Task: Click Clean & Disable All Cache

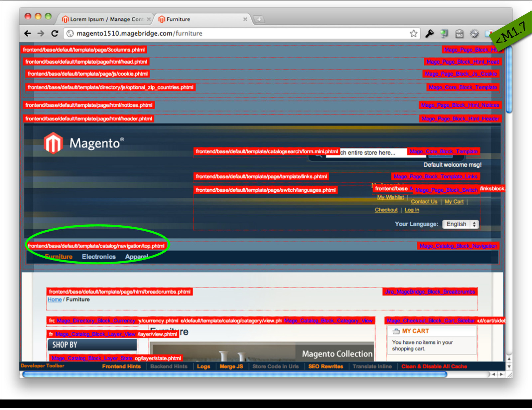Action: [x=434, y=366]
